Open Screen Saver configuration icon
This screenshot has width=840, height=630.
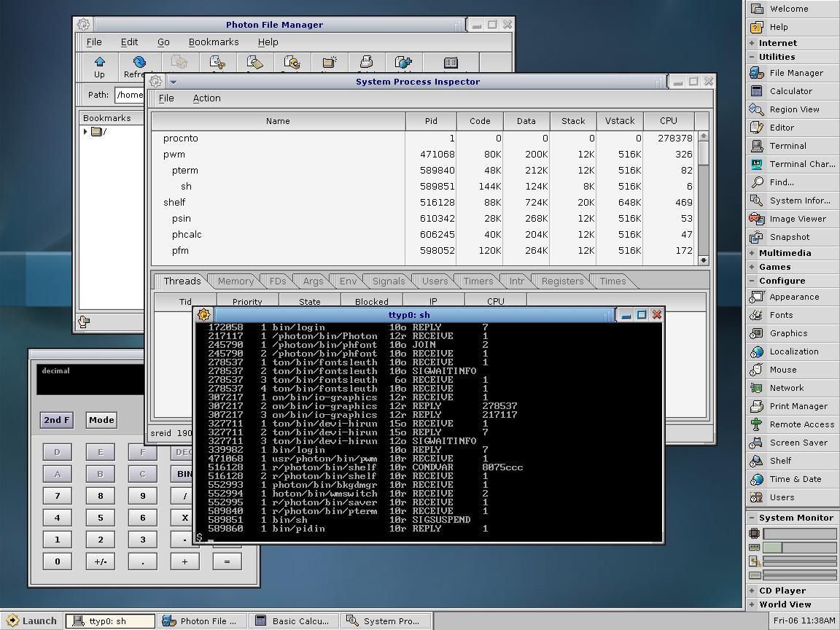pos(798,443)
